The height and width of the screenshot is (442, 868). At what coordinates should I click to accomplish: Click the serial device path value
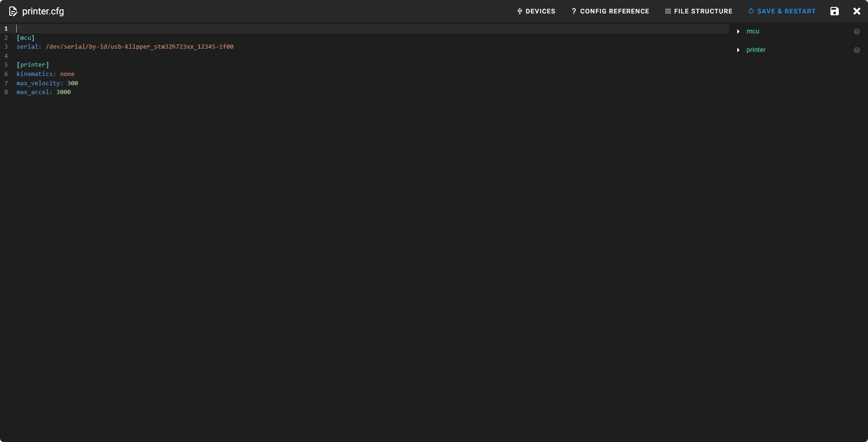point(139,47)
